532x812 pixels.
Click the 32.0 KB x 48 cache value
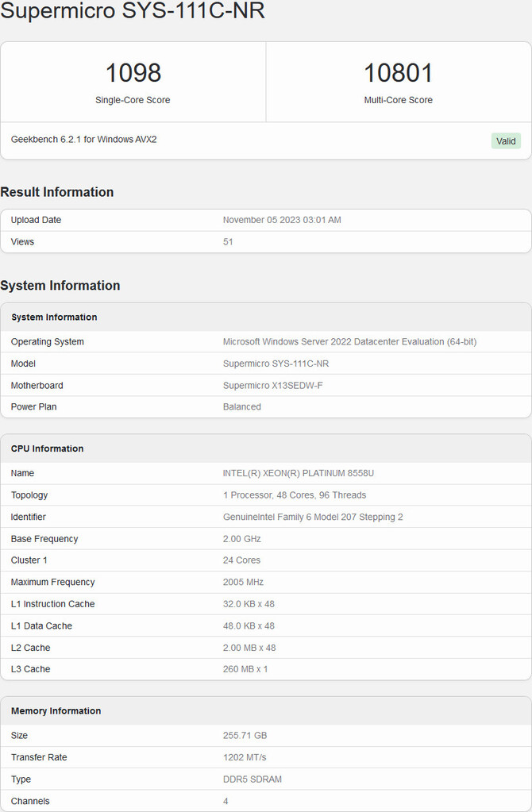click(249, 604)
